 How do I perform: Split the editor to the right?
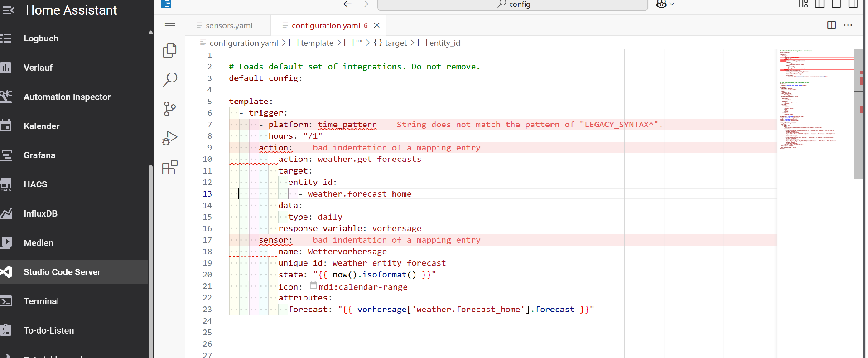click(x=831, y=25)
